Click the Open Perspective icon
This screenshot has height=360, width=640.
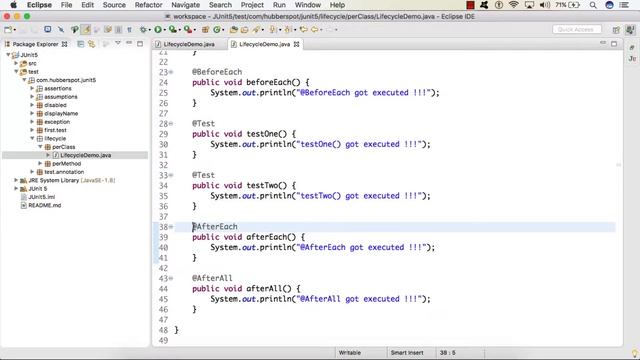[x=616, y=29]
